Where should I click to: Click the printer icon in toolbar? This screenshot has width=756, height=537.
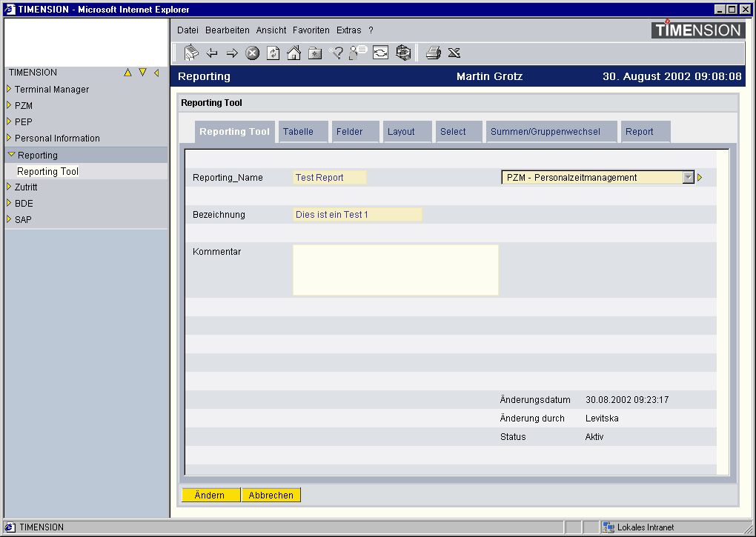click(434, 53)
